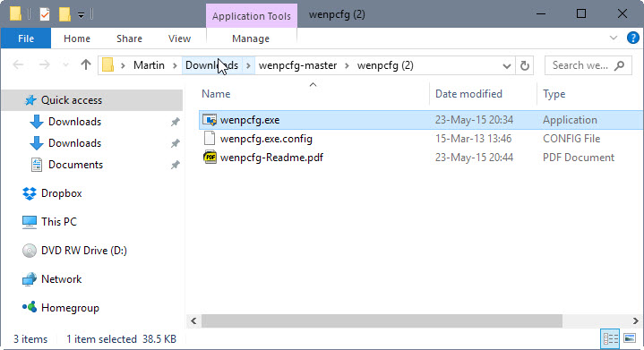Open the File ribbon tab
Image resolution: width=644 pixels, height=350 pixels.
pyautogui.click(x=26, y=38)
